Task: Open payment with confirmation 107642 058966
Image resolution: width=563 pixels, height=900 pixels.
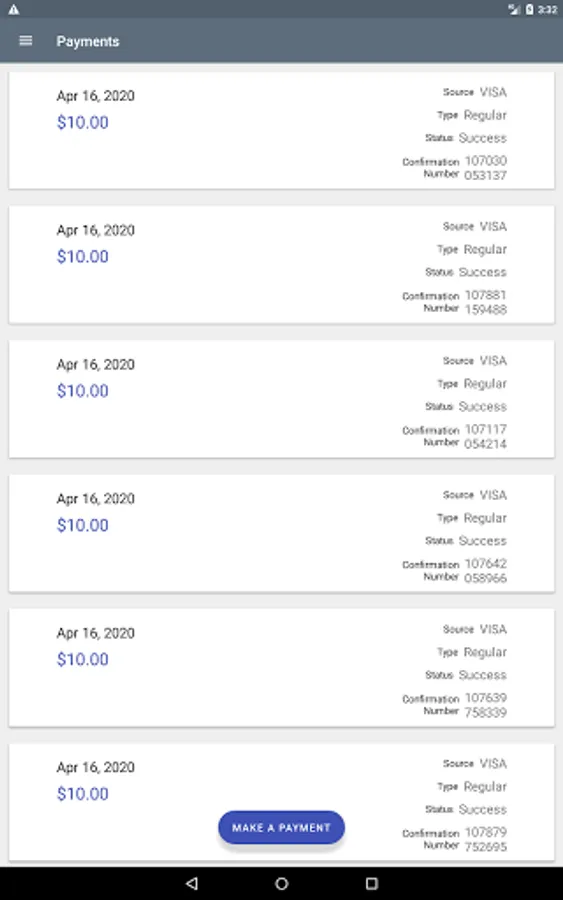Action: 281,533
